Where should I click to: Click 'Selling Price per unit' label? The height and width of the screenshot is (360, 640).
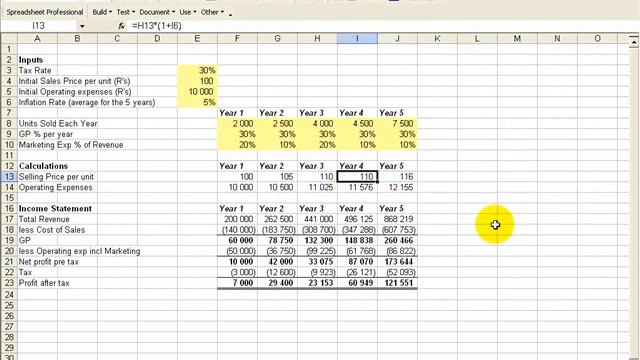tap(56, 176)
